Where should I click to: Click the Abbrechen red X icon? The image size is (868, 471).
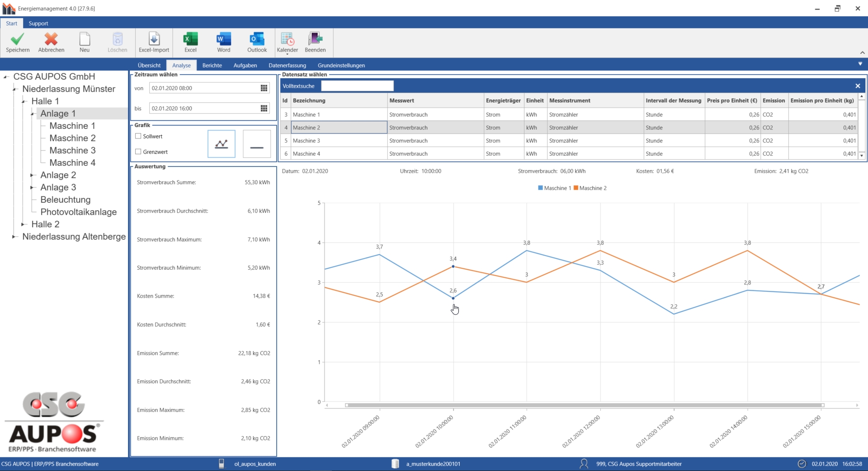51,39
